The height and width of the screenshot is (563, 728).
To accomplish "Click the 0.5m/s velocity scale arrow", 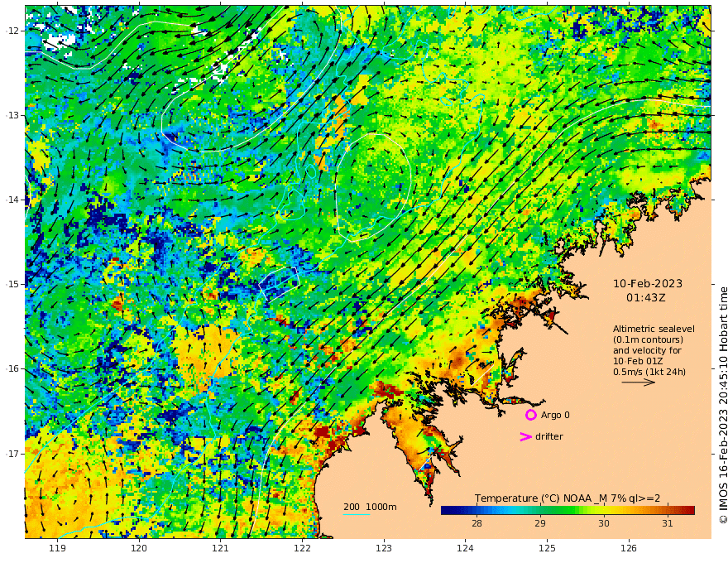I will tap(639, 383).
